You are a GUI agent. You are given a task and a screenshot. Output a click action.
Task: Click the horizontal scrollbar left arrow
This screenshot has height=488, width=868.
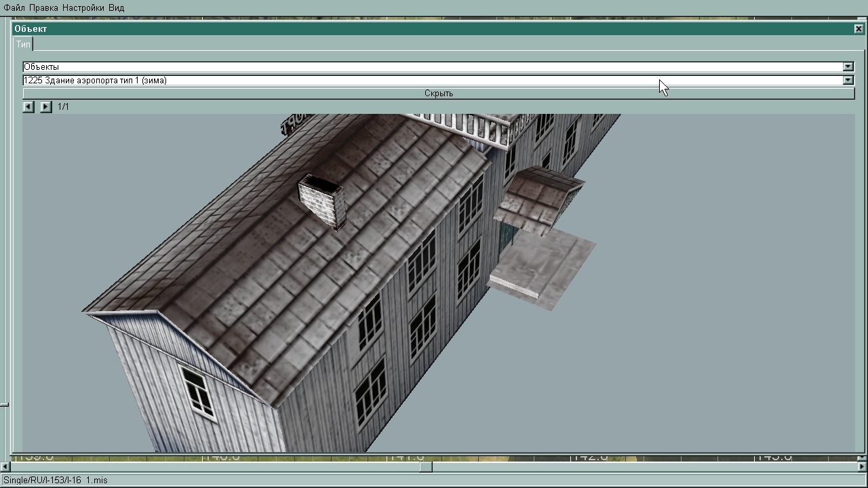point(5,466)
